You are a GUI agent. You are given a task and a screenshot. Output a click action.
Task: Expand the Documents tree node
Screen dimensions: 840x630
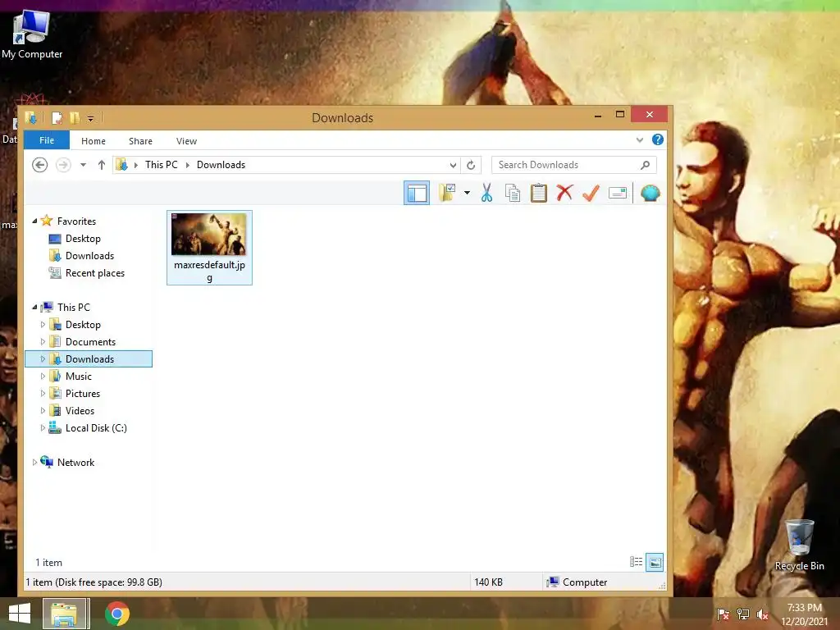coord(43,342)
